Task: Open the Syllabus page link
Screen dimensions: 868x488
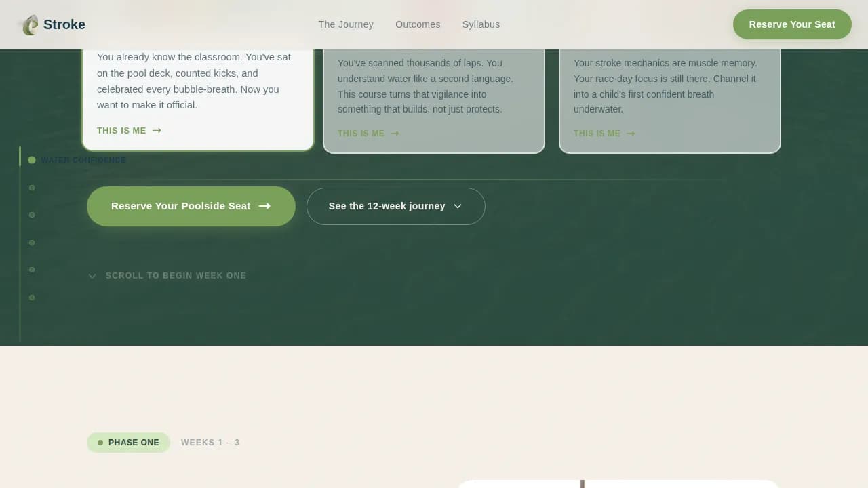Action: pos(481,24)
